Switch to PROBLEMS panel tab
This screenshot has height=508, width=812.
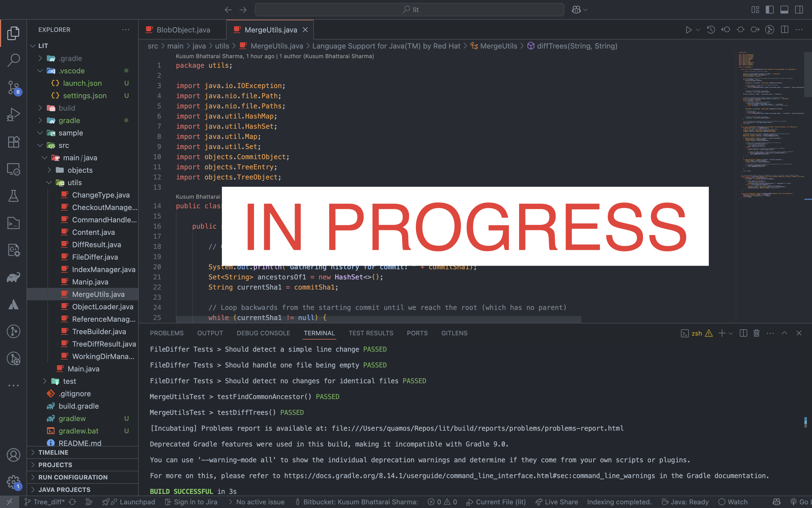(167, 333)
